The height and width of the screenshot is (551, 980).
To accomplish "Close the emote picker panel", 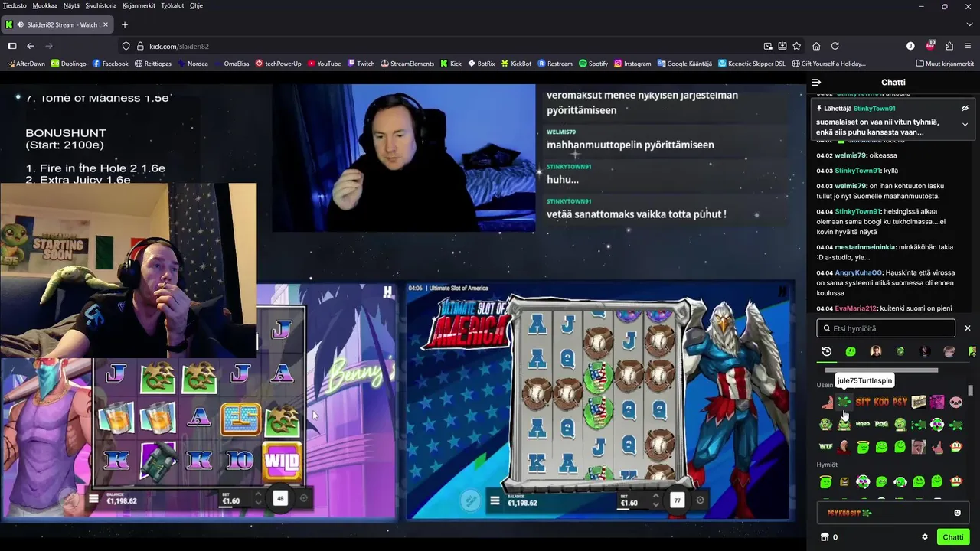I will (967, 328).
